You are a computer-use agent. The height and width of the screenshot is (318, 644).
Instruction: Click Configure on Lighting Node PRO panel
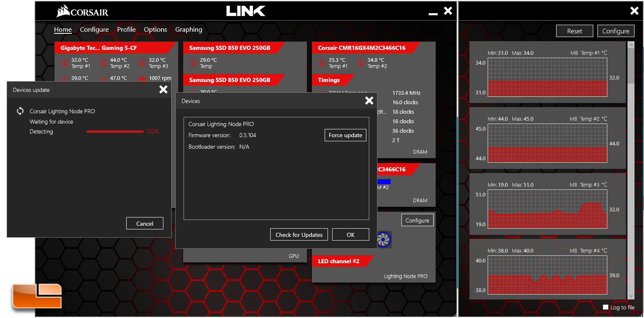tap(418, 220)
